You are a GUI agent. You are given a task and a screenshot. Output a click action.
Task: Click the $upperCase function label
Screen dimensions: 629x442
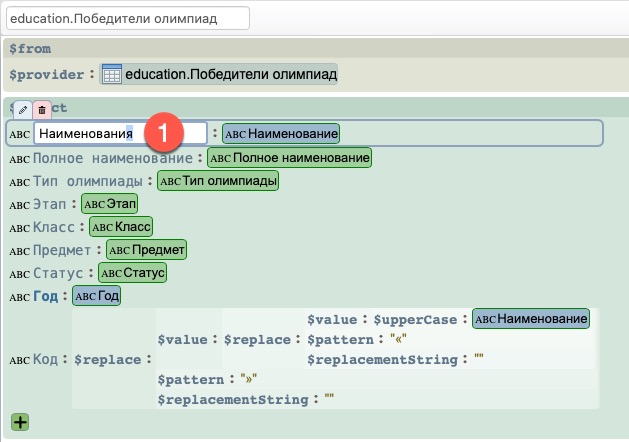click(417, 319)
